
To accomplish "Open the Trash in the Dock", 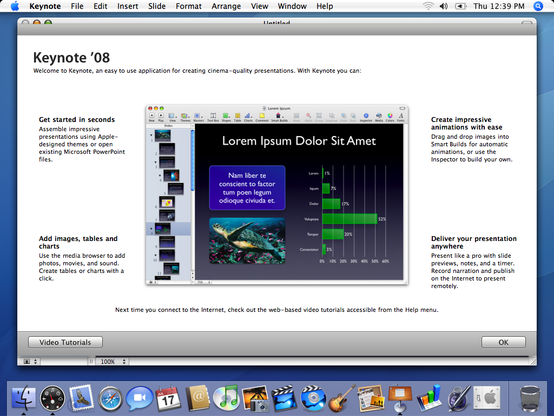I will click(530, 399).
